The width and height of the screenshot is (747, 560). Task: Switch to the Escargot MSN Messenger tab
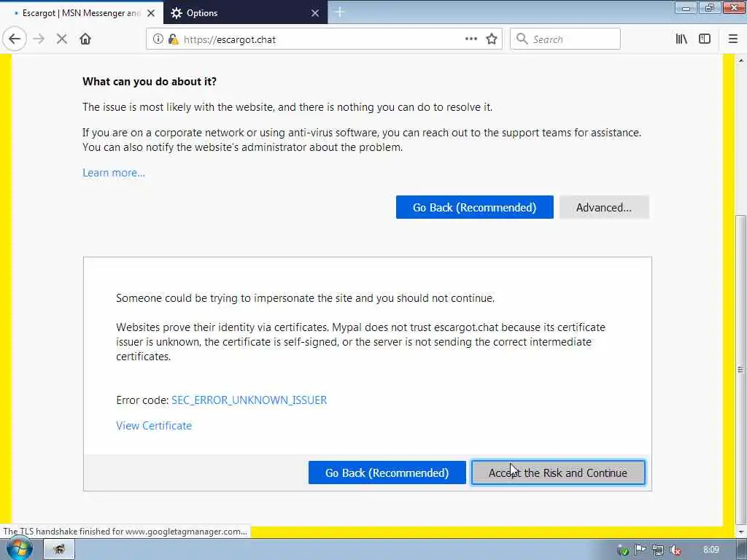click(x=82, y=13)
